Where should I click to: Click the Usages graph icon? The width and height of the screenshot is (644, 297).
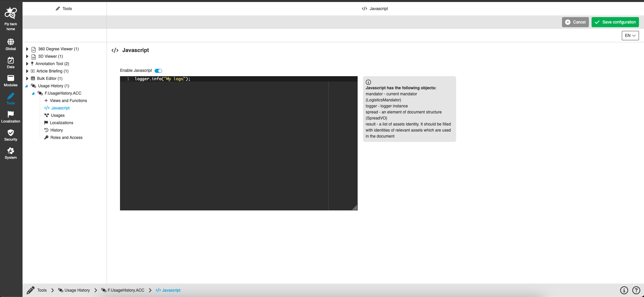pyautogui.click(x=47, y=115)
